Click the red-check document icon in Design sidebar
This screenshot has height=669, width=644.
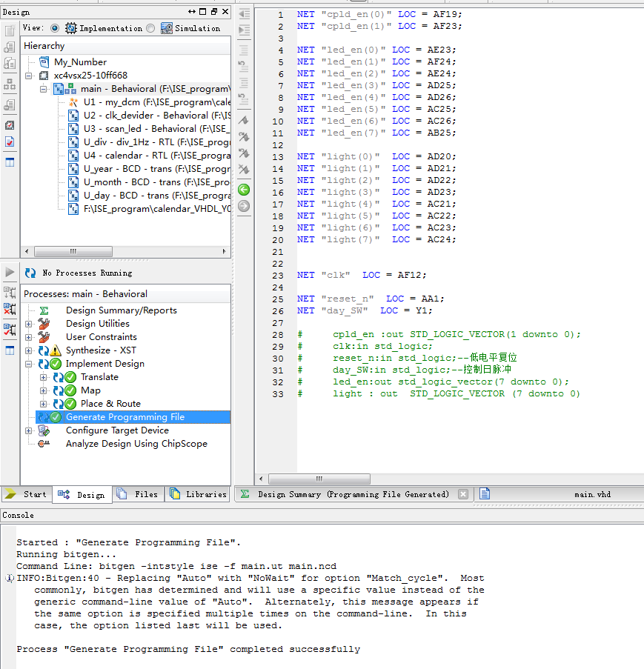coord(10,142)
